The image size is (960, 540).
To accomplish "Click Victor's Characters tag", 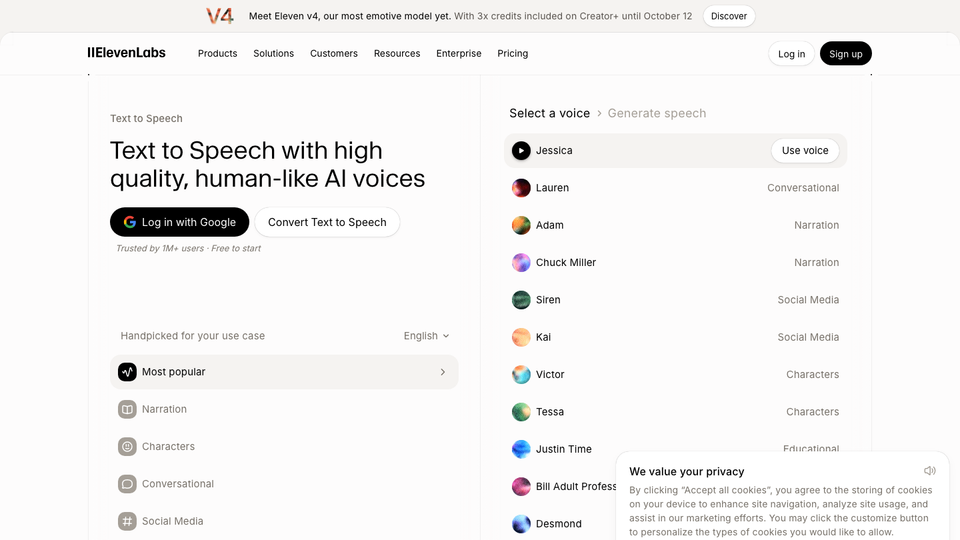I will pos(812,375).
